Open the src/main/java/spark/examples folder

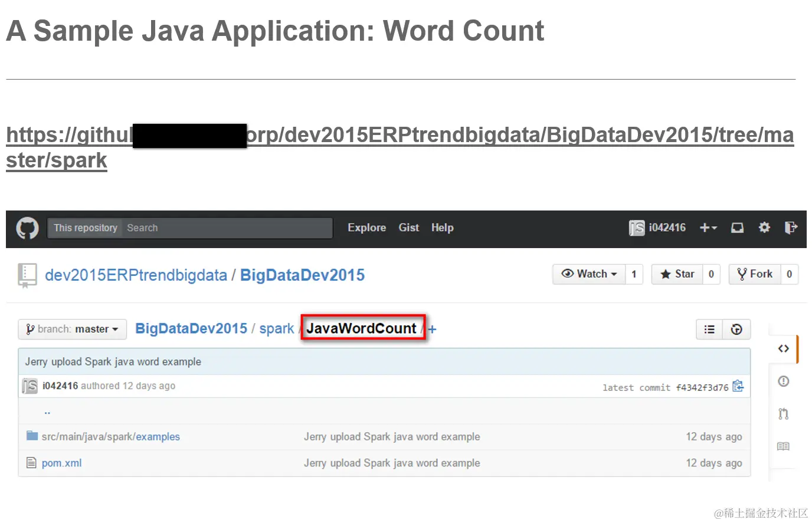coord(111,437)
